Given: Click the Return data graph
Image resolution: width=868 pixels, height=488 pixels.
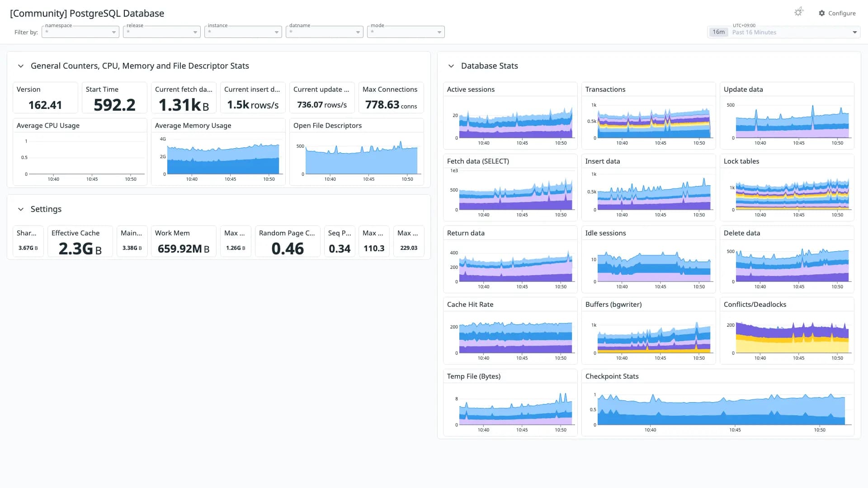Looking at the screenshot, I should tap(510, 266).
